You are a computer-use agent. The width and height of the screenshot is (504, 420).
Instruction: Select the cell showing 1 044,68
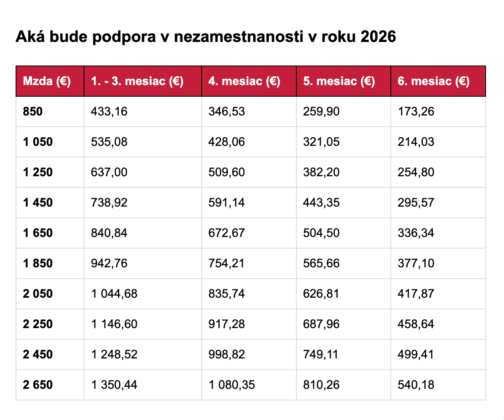tap(114, 294)
